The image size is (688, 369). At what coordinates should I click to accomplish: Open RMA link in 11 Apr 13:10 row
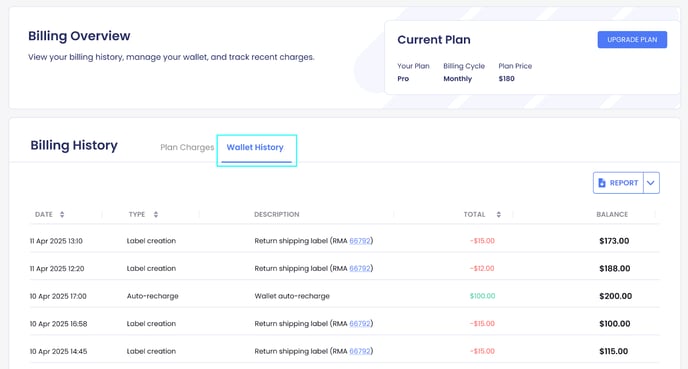pyautogui.click(x=360, y=241)
